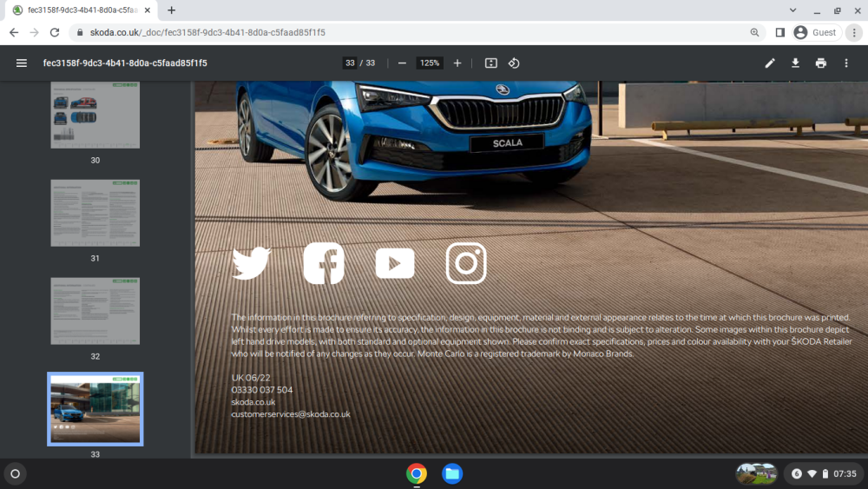Click the skoda.co.uk link in brochure
Viewport: 868px width, 489px height.
click(253, 402)
